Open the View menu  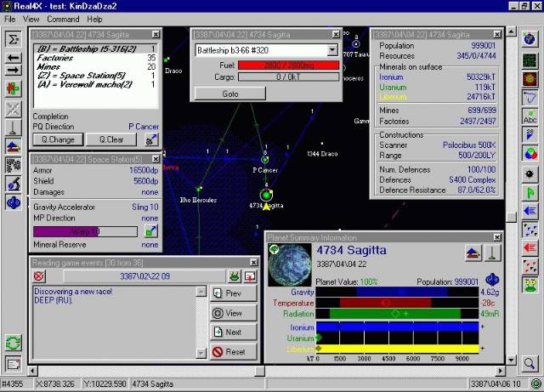click(x=31, y=20)
